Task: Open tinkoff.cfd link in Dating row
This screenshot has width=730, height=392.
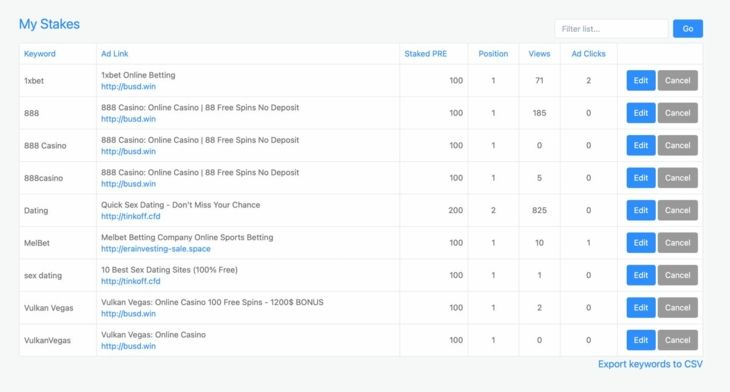Action: click(131, 216)
